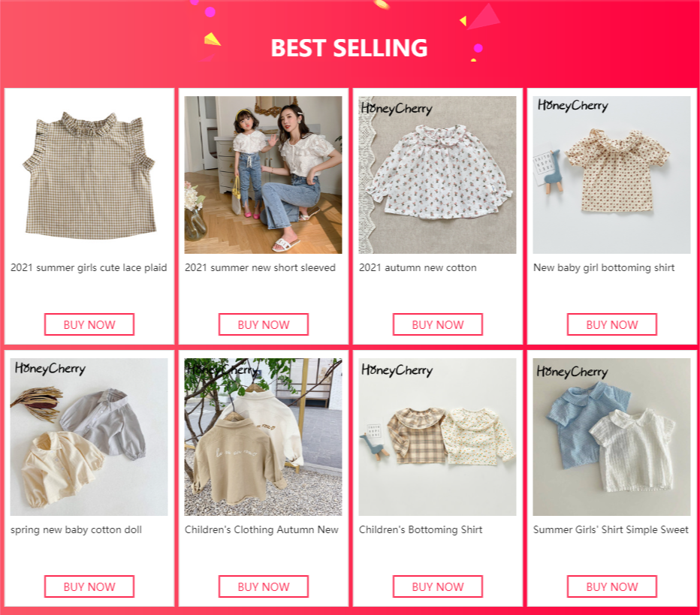View the dotted ruffle-collar baby shirt image

point(611,175)
